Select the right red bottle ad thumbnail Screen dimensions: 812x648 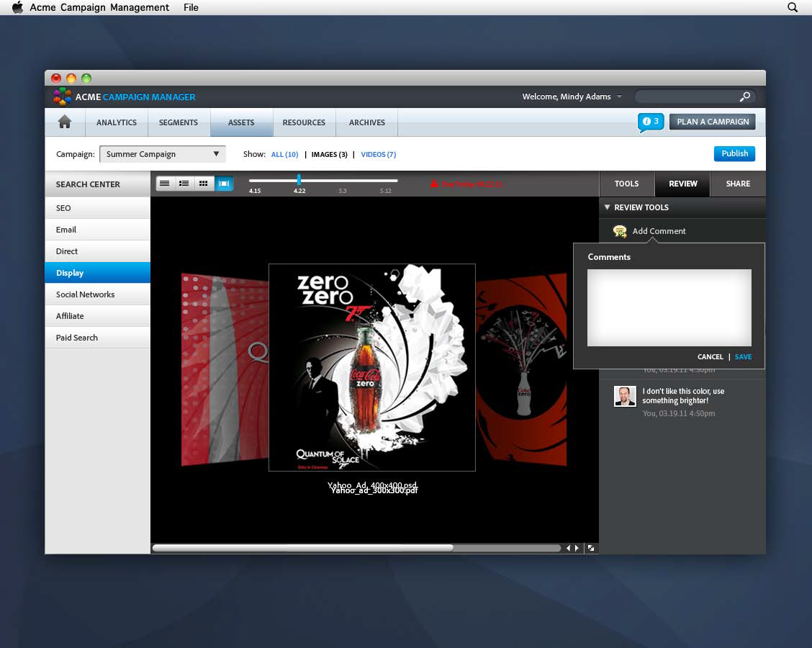pos(521,369)
